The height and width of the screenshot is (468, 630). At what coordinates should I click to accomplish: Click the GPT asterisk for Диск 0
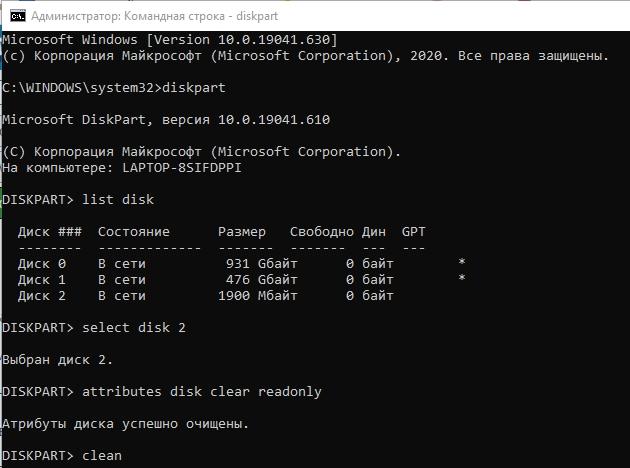[x=462, y=263]
